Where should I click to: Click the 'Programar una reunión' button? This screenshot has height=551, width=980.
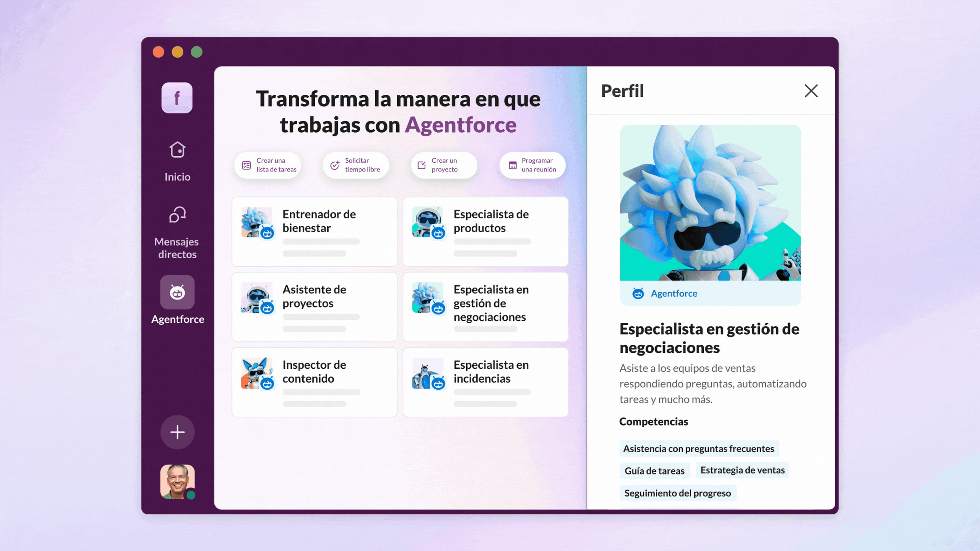point(533,165)
